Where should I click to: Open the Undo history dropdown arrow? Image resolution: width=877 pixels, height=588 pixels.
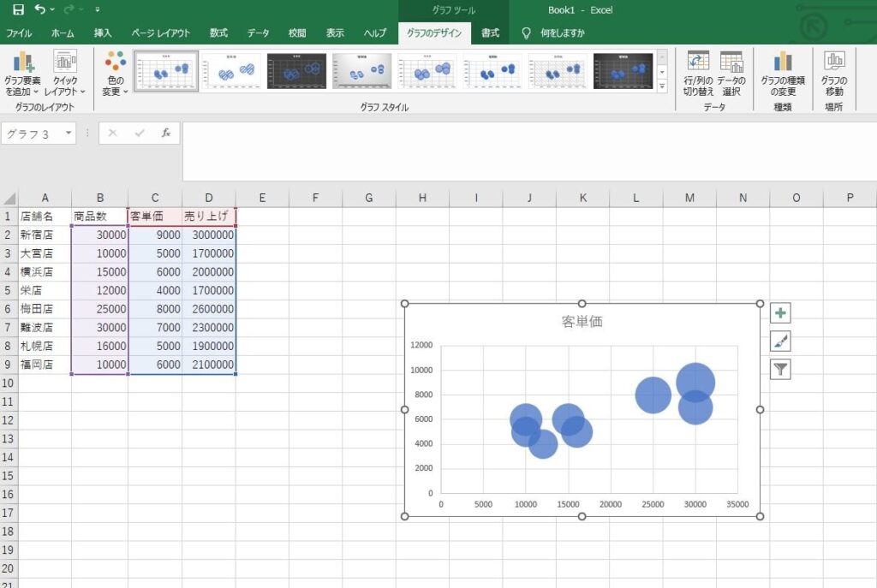pos(52,9)
